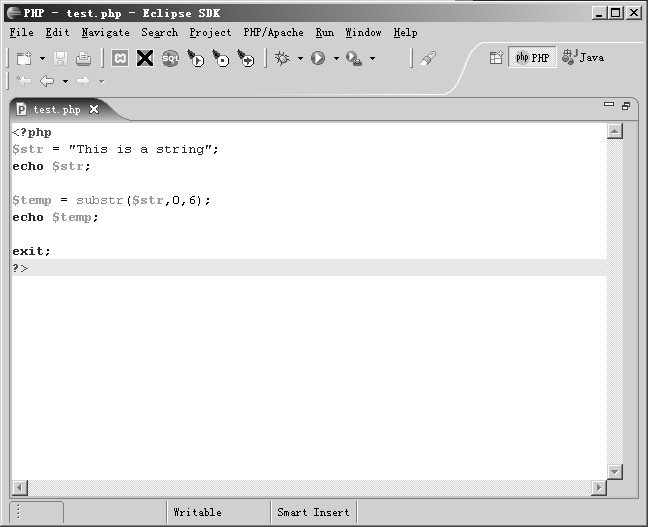
Task: Open the Window menu
Action: tap(363, 32)
